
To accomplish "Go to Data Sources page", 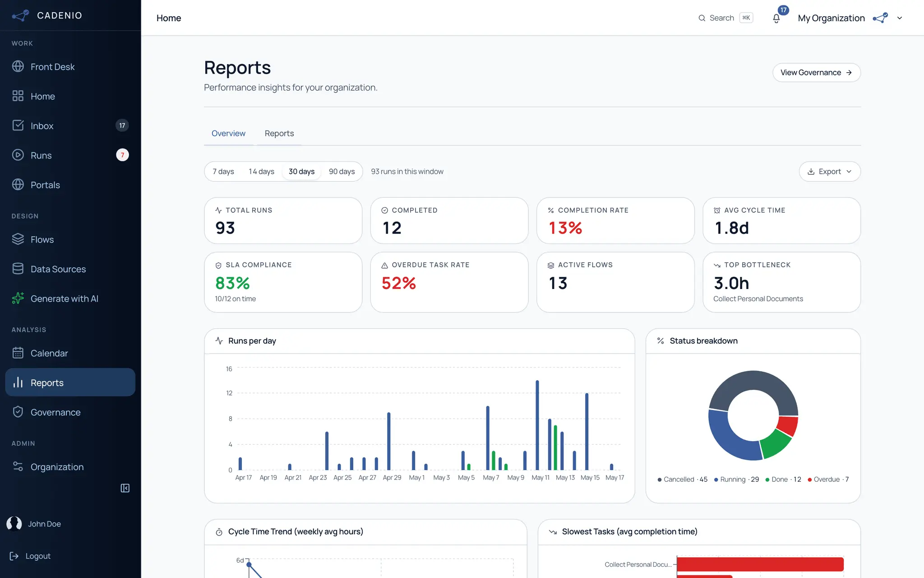I will click(70, 269).
